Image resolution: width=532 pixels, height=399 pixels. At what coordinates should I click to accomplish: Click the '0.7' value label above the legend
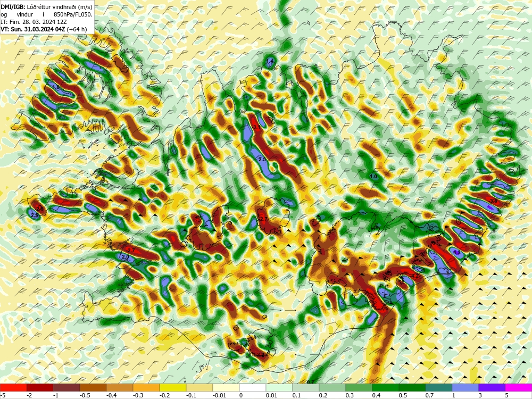pos(311,382)
